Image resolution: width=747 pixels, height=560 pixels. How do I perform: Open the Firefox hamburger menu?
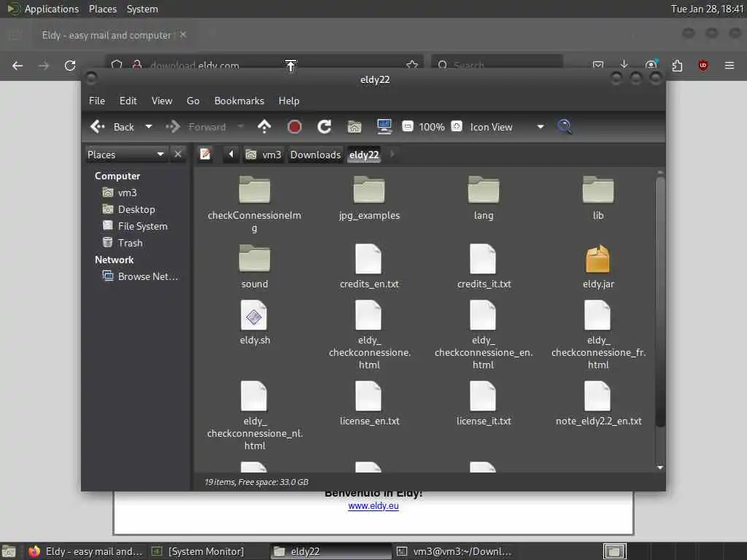click(x=729, y=65)
